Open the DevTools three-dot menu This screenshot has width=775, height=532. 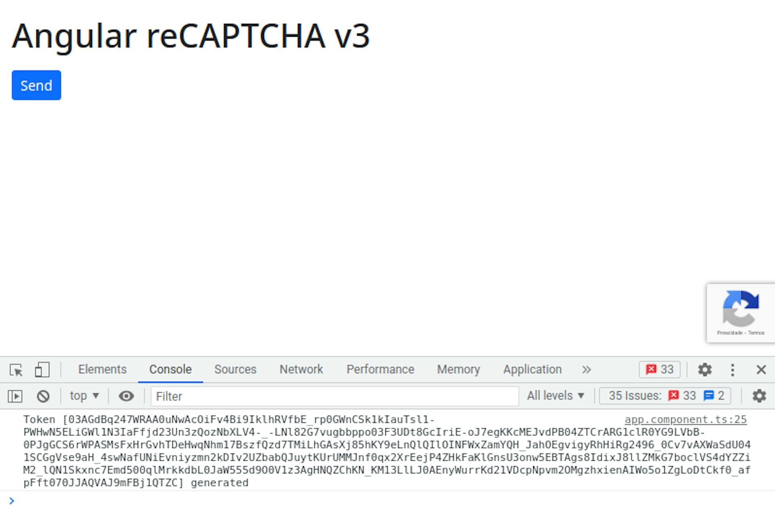tap(733, 370)
